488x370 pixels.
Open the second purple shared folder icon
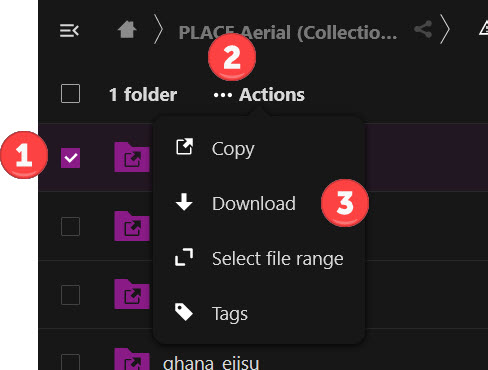(132, 226)
